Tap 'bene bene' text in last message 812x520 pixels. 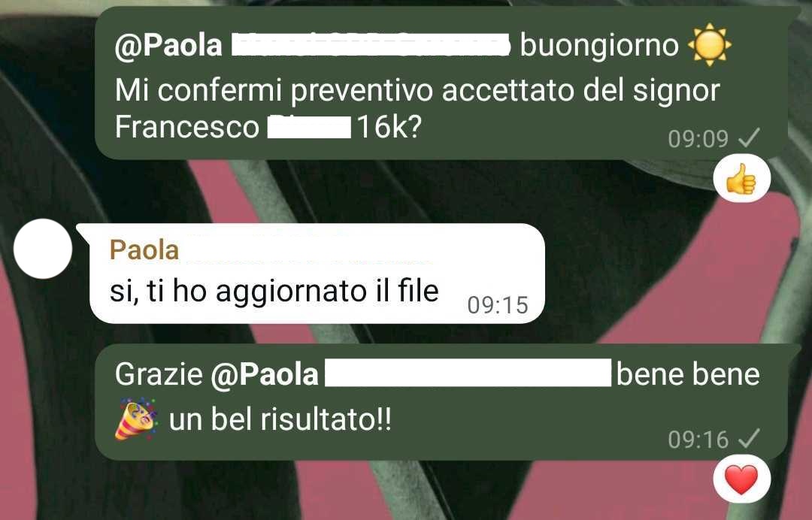pyautogui.click(x=688, y=374)
